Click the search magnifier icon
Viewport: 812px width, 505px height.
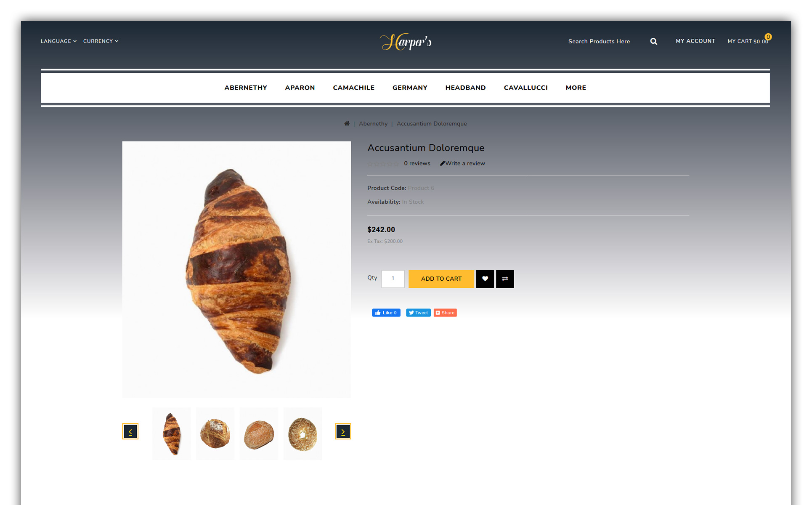[x=653, y=41]
